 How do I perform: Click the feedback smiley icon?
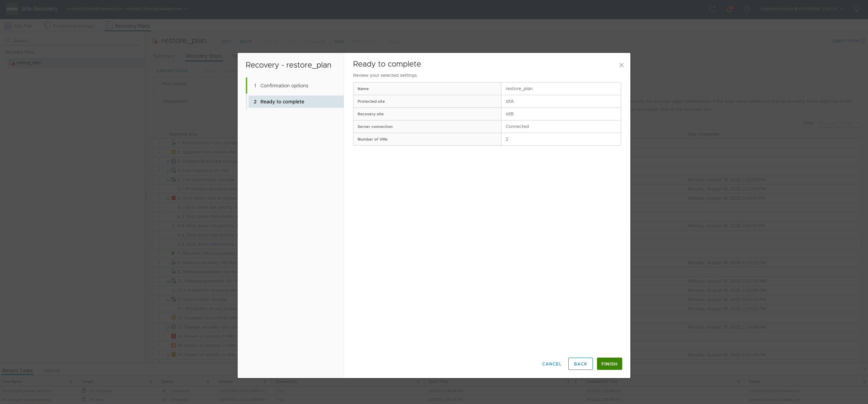coord(857,9)
